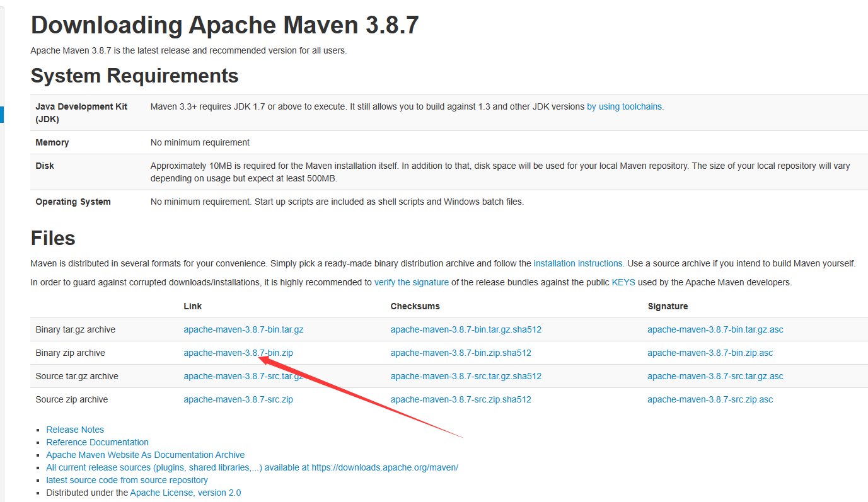Download apache-maven-3.8.7-src.zip
The width and height of the screenshot is (868, 502).
point(238,399)
